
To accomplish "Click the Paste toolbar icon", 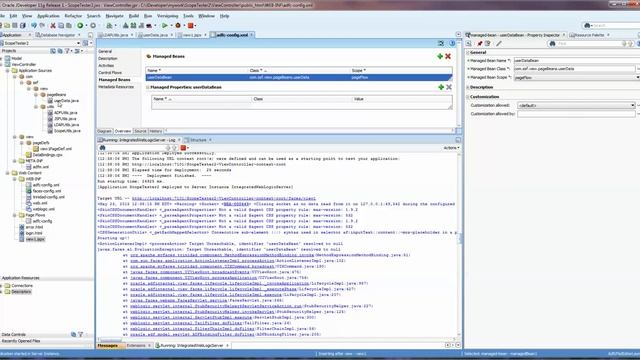I will tap(69, 25).
